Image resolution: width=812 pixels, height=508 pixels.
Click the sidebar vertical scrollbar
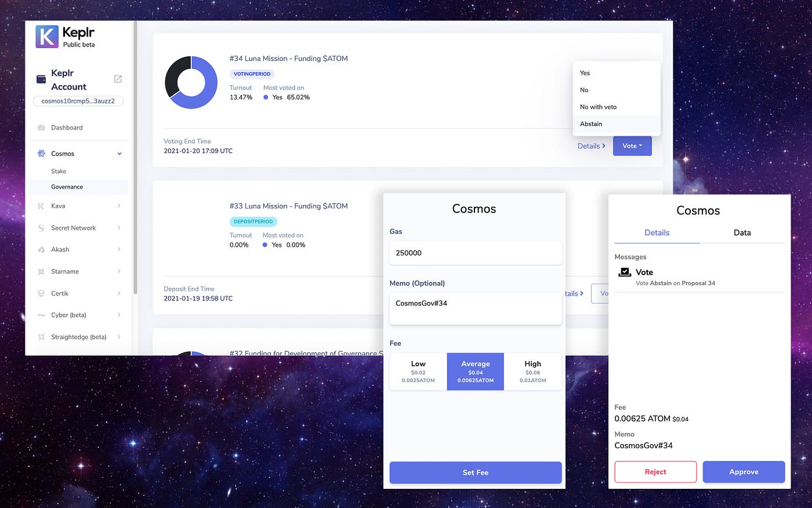tap(135, 157)
